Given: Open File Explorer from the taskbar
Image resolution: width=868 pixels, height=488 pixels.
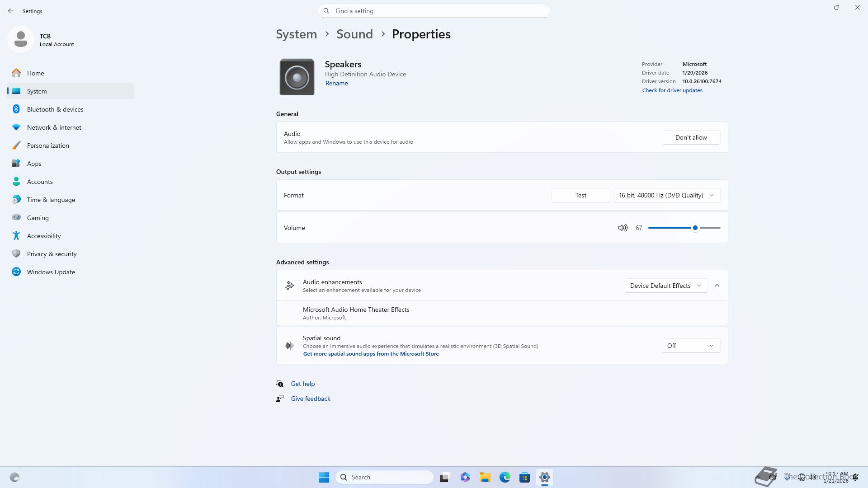Looking at the screenshot, I should 485,477.
